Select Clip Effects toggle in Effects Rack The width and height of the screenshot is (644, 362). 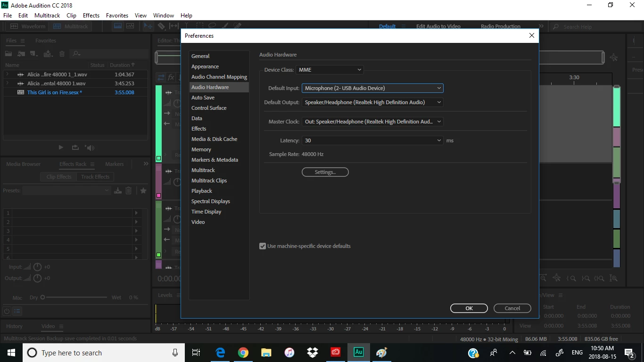point(59,177)
